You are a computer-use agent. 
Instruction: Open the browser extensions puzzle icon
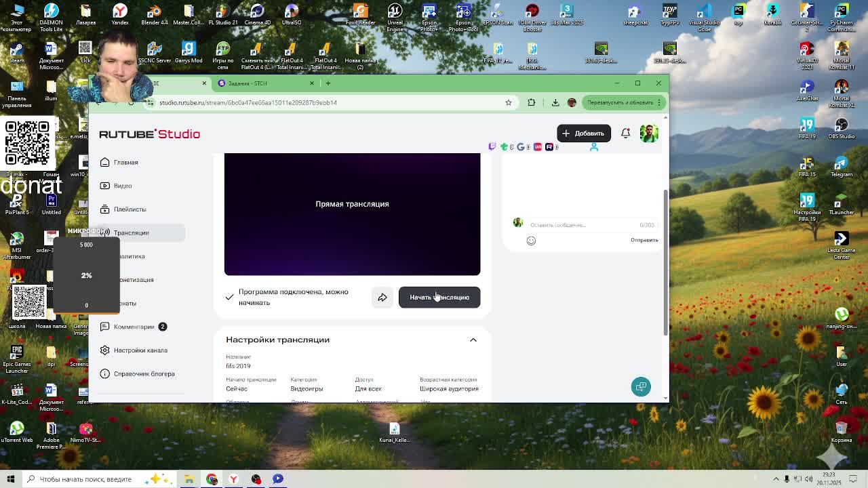(x=532, y=103)
